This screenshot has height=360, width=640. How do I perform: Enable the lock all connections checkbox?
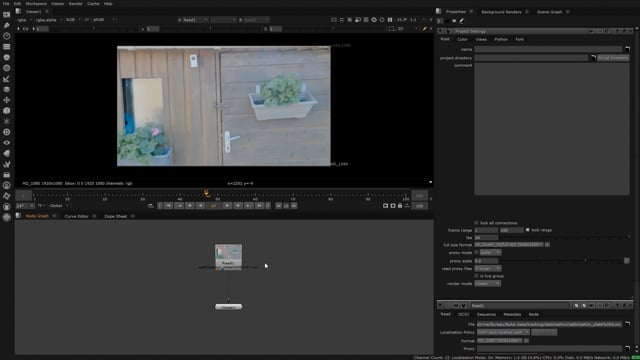(x=476, y=223)
